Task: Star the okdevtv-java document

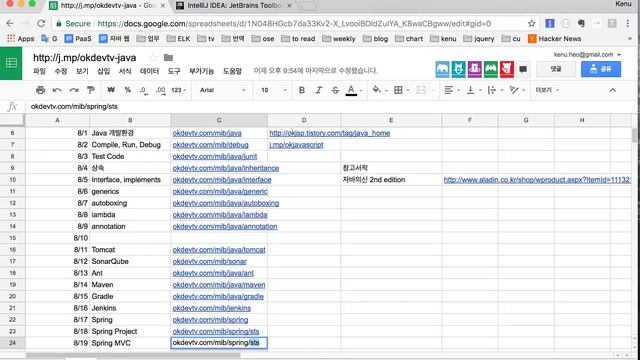Action: pos(153,58)
